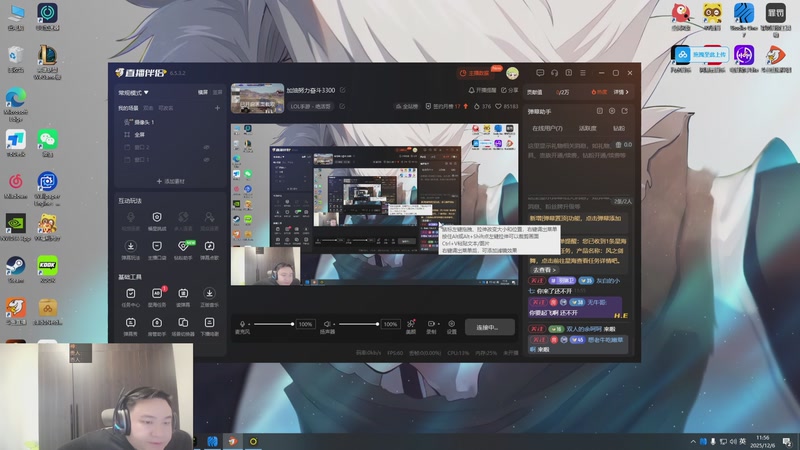The height and width of the screenshot is (450, 800).
Task: Switch to 竖屏 portrait layout tab
Action: coord(217,92)
